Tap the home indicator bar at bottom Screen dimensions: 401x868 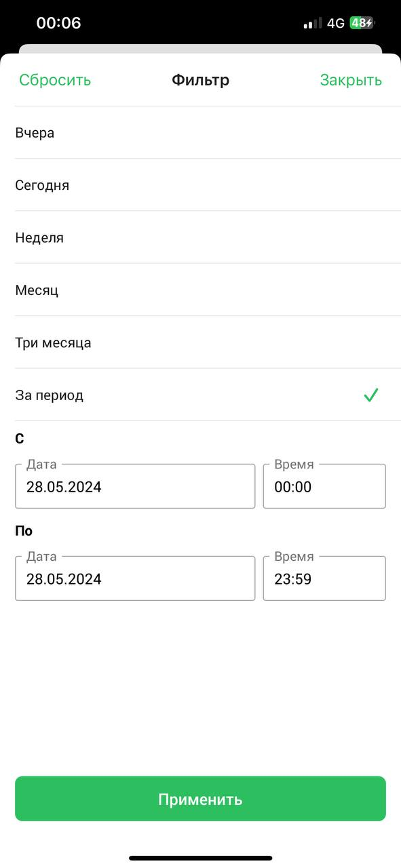pyautogui.click(x=200, y=858)
